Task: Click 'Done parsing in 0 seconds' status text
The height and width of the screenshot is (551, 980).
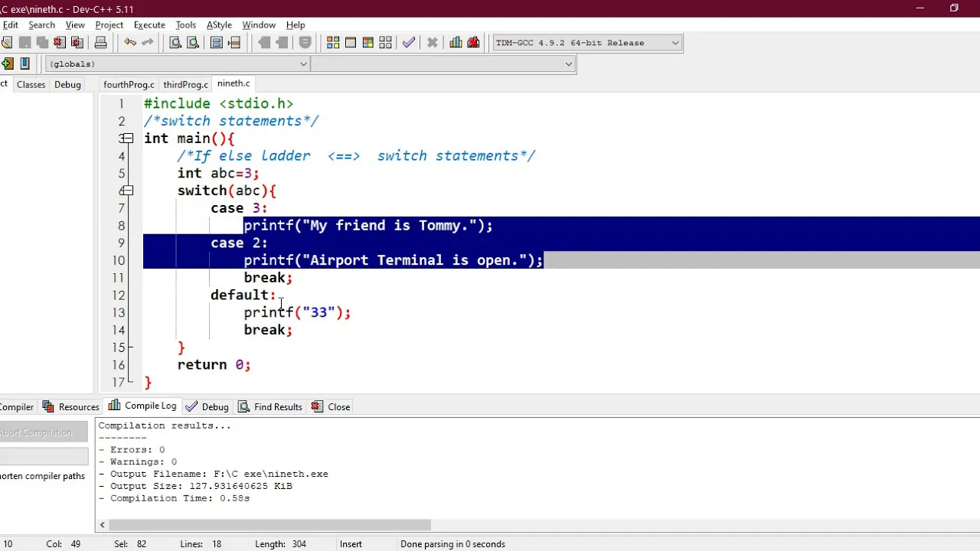Action: pyautogui.click(x=452, y=544)
